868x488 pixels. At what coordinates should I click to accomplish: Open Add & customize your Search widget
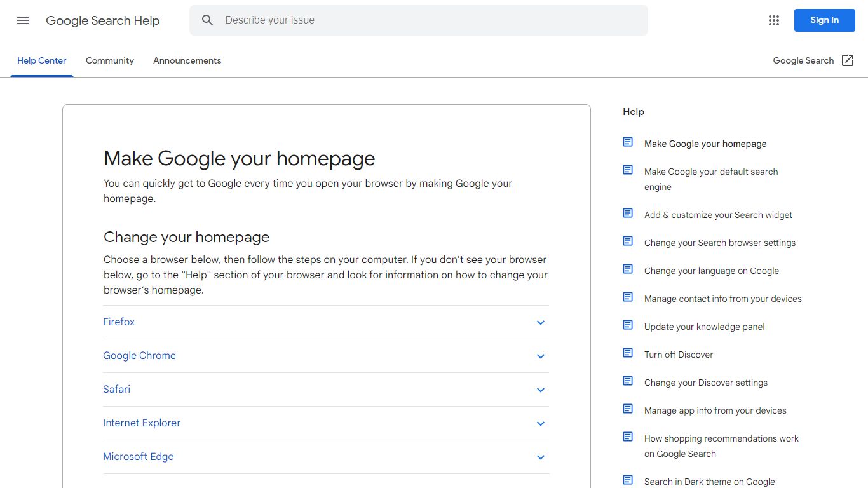(718, 215)
